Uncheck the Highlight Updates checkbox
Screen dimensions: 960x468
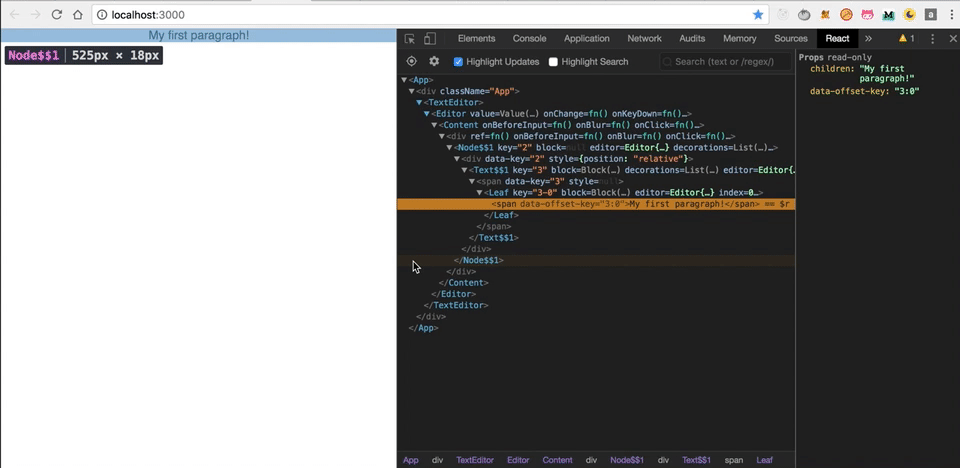point(458,62)
